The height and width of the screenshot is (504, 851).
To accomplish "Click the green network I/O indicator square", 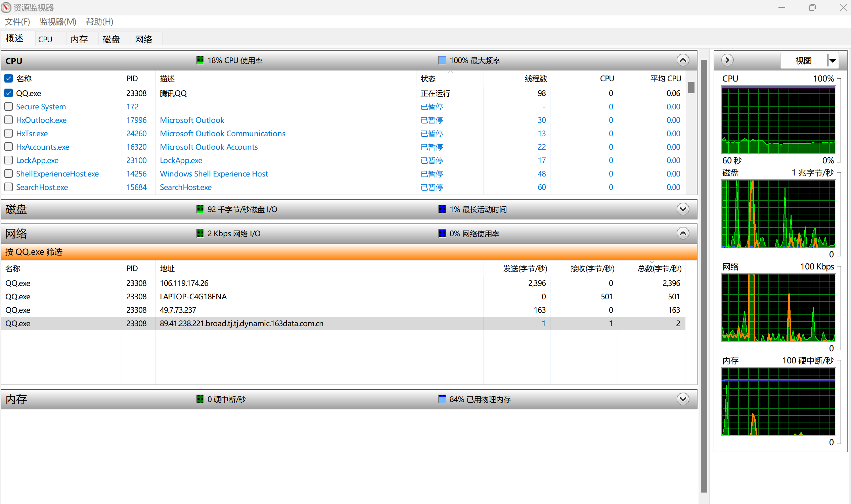I will pos(200,233).
